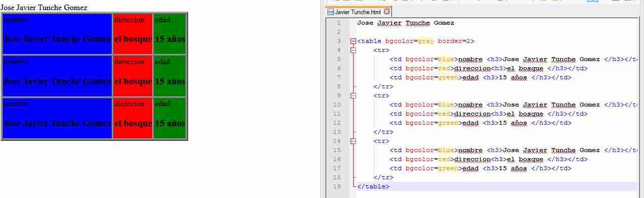
Task: Collapse the table fold marker on line 3
Action: [353, 41]
